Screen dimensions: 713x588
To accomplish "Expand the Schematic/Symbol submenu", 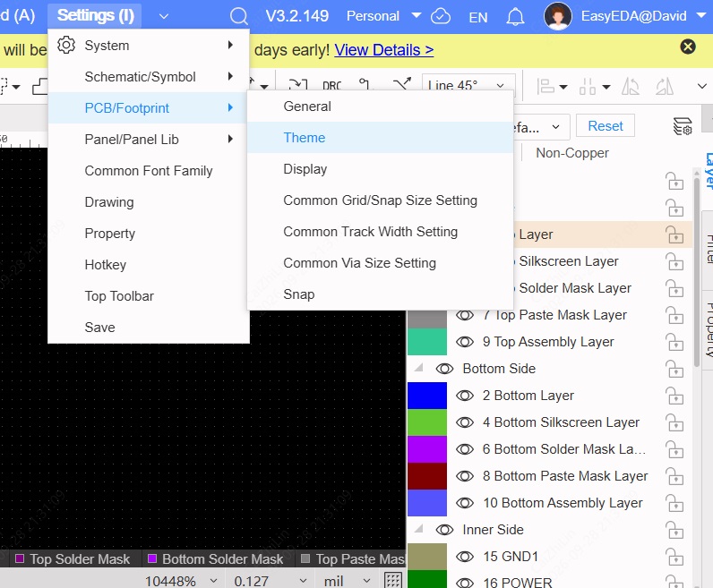I will click(x=149, y=76).
